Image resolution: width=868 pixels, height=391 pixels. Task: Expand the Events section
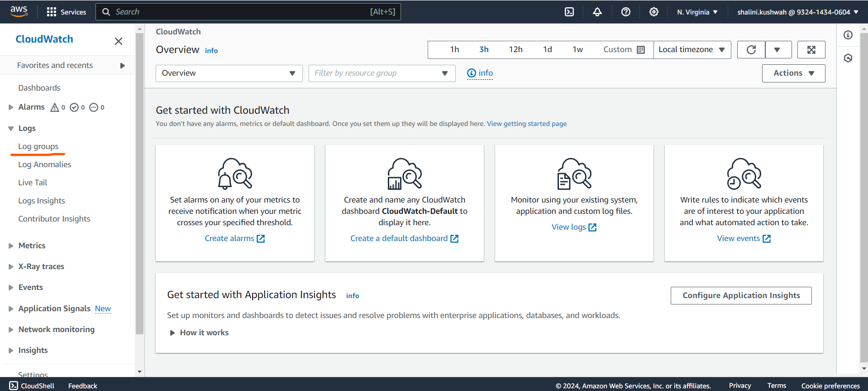point(11,288)
